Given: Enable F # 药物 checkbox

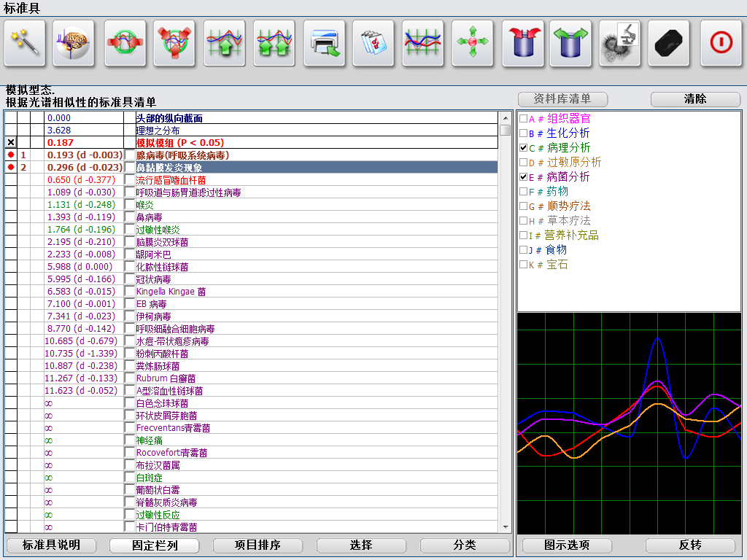Looking at the screenshot, I should pyautogui.click(x=524, y=192).
